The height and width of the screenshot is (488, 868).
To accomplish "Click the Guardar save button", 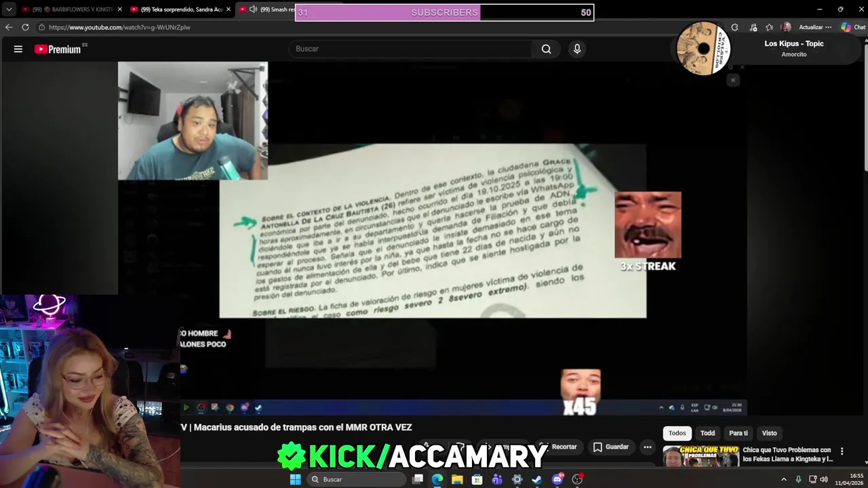I will [x=611, y=447].
